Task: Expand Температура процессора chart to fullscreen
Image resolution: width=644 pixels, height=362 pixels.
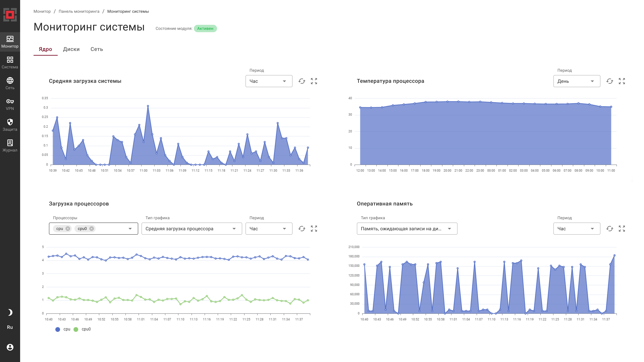Action: [622, 81]
